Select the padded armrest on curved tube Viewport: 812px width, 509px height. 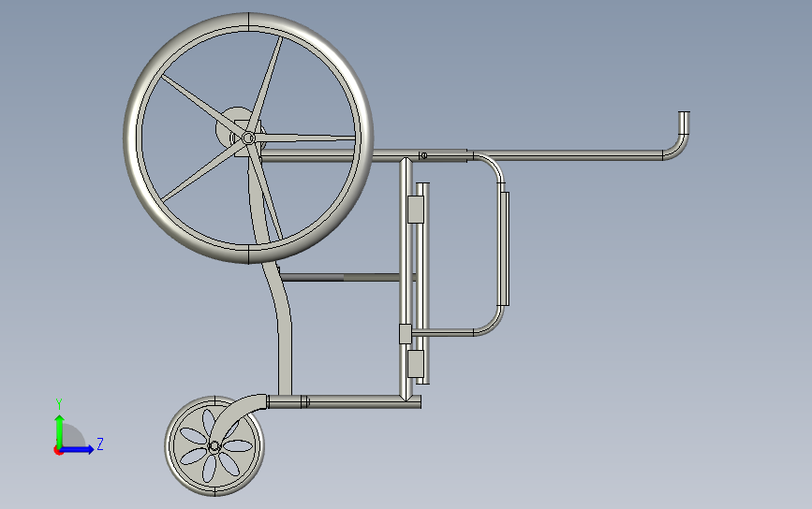point(504,249)
